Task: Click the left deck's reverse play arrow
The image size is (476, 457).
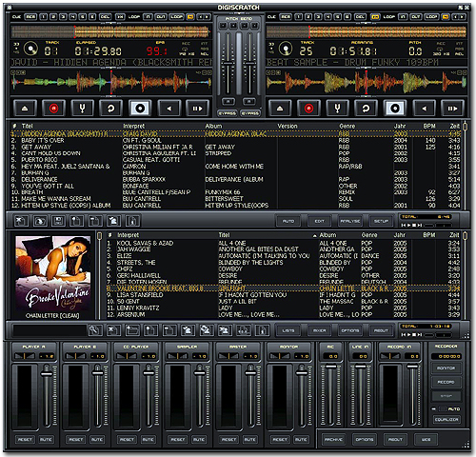Action: point(169,109)
